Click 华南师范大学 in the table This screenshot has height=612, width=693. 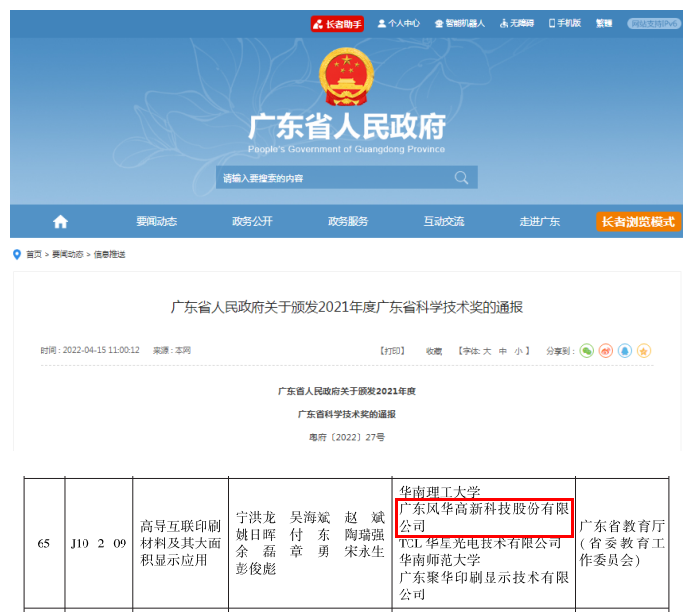click(440, 560)
